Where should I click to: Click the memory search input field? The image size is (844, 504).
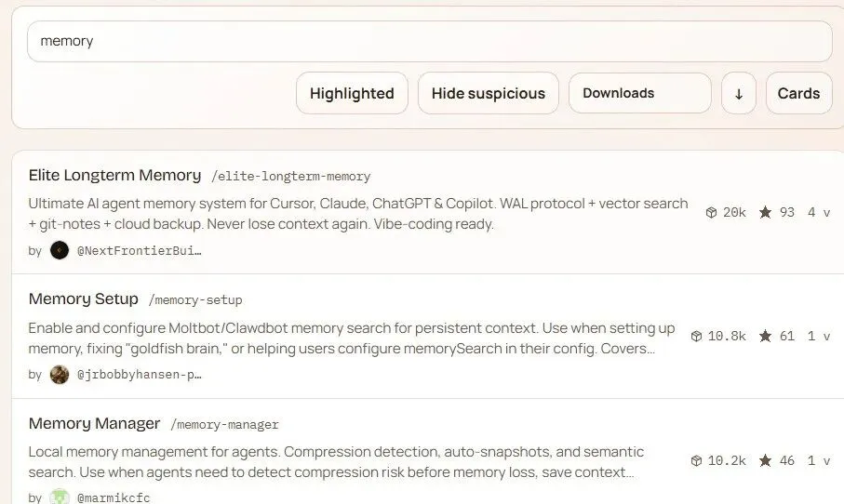(x=429, y=42)
